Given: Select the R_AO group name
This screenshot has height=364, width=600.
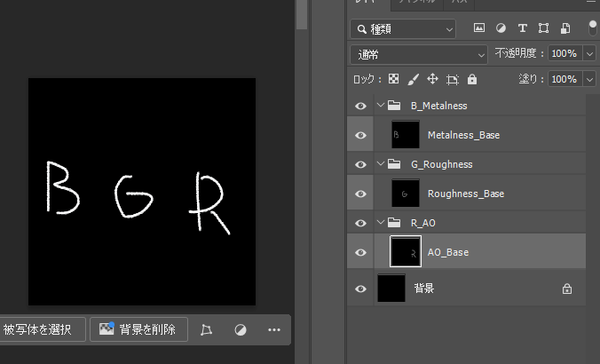Looking at the screenshot, I should click(x=422, y=223).
